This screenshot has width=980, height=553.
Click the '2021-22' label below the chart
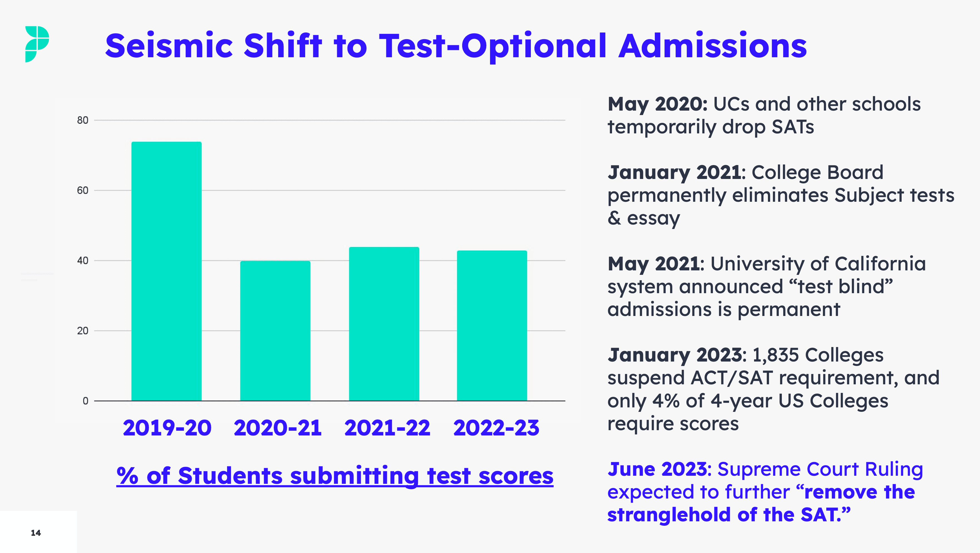click(387, 428)
